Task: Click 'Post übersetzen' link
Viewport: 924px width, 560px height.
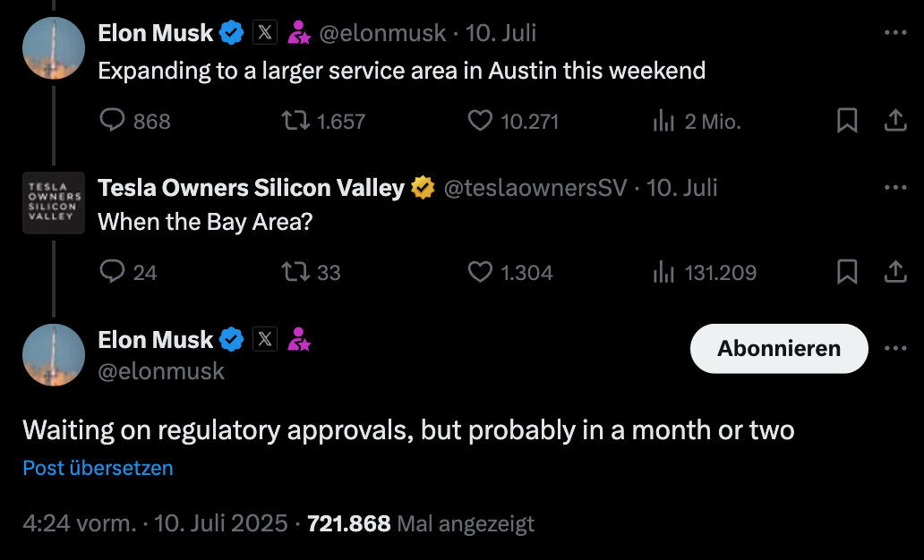Action: pos(98,468)
